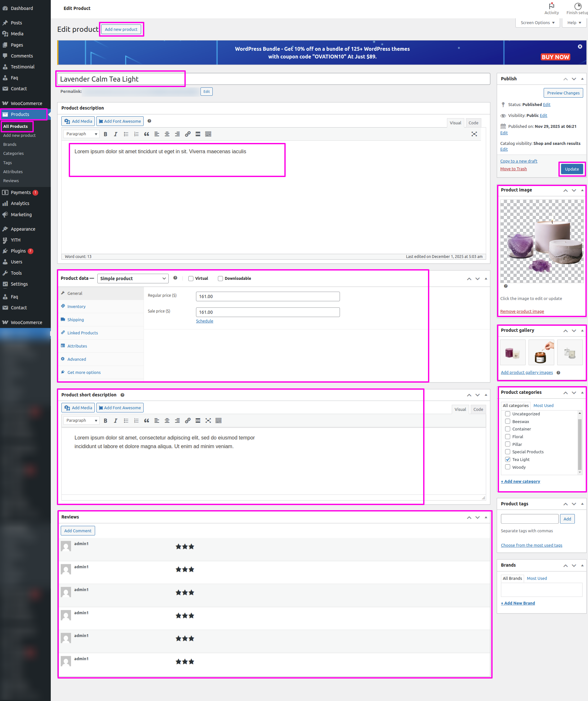Click insert link icon in description toolbar
The height and width of the screenshot is (701, 588).
pyautogui.click(x=188, y=134)
